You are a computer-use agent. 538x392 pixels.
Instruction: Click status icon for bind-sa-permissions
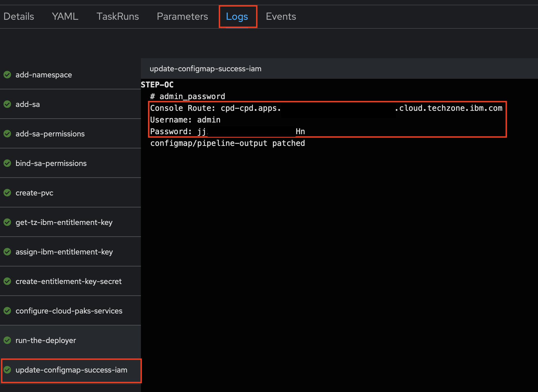coord(7,163)
